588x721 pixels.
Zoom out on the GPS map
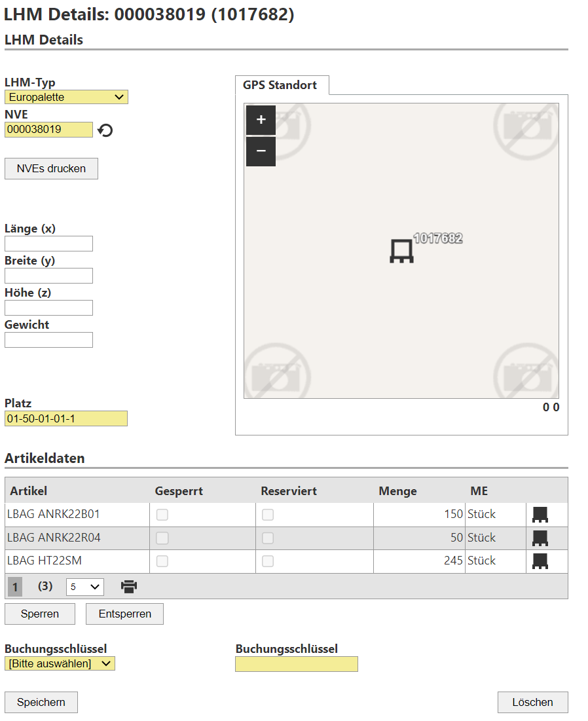point(261,151)
